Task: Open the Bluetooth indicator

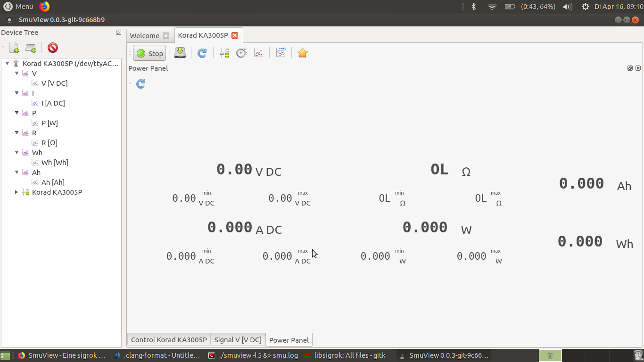Action: (x=474, y=7)
